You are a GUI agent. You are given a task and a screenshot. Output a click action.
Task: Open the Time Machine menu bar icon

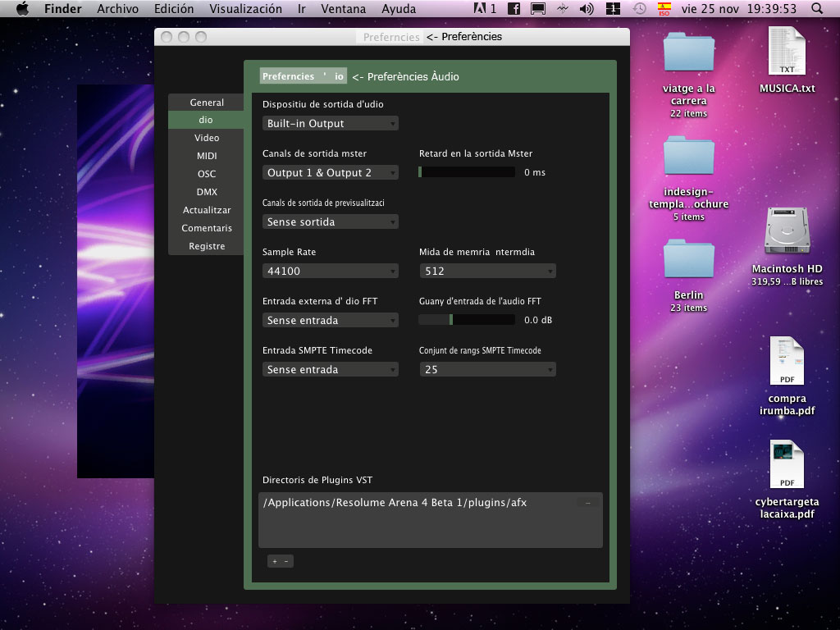coord(639,8)
